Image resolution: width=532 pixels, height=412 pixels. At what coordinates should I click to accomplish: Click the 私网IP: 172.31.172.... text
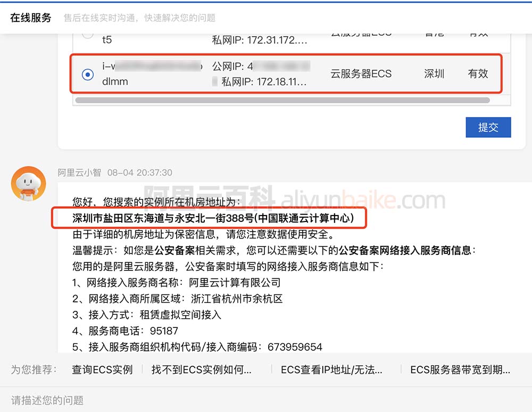click(260, 40)
